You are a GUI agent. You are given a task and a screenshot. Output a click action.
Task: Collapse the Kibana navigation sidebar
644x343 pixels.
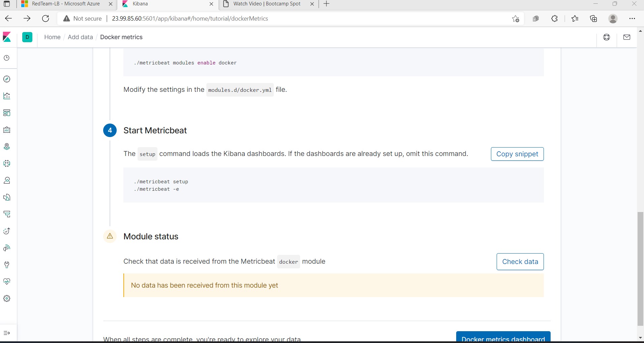tap(7, 333)
